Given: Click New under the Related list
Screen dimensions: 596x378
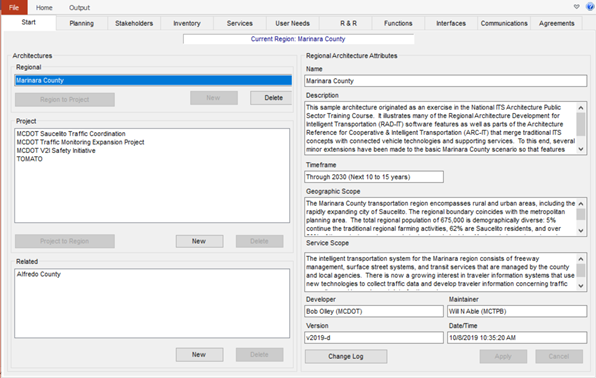Looking at the screenshot, I should coord(199,354).
